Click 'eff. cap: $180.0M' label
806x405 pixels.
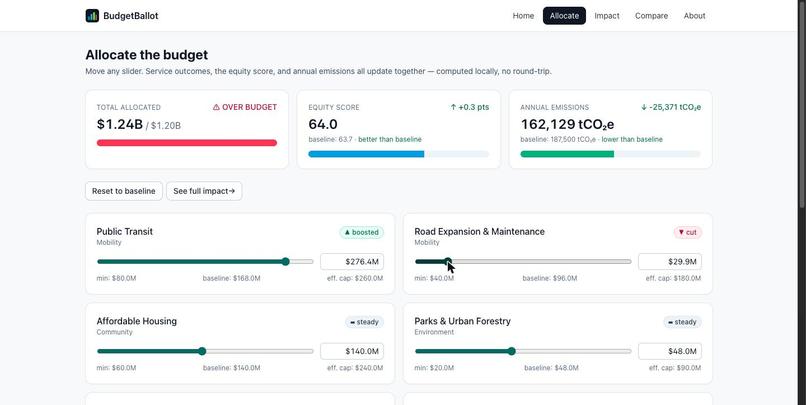click(673, 279)
